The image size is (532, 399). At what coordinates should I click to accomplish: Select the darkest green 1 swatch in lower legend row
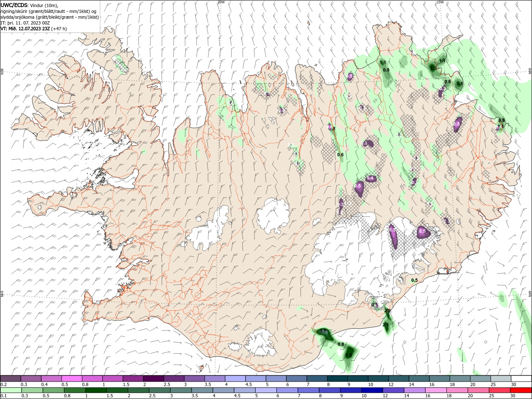click(96, 390)
